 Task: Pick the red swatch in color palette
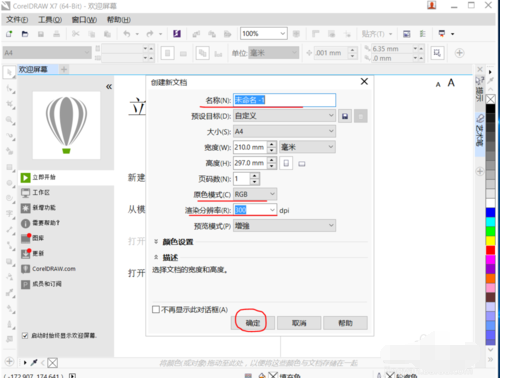[x=490, y=250]
